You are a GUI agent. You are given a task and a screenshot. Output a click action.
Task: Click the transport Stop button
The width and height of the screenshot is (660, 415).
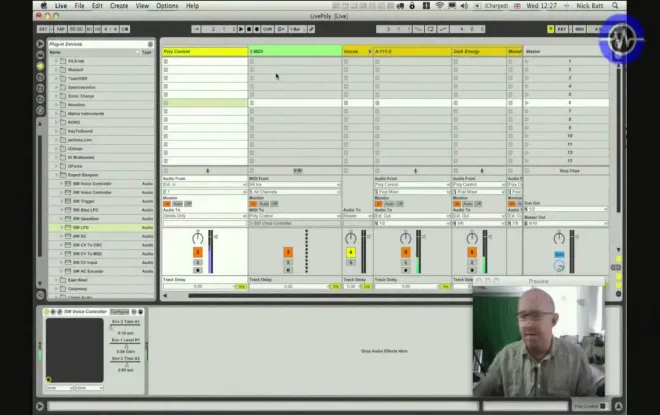[249, 29]
